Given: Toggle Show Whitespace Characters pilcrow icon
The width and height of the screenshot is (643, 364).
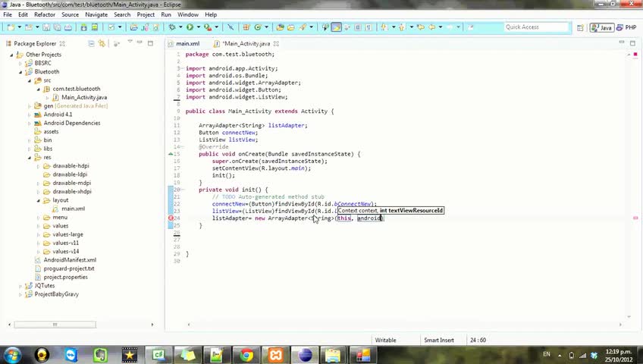Looking at the screenshot, I should click(x=369, y=27).
